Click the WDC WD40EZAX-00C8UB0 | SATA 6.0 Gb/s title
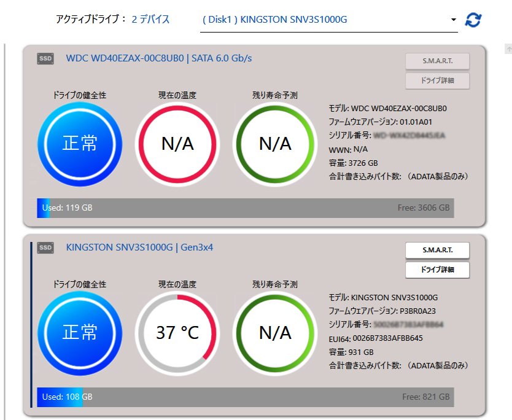The width and height of the screenshot is (512, 420). click(158, 58)
